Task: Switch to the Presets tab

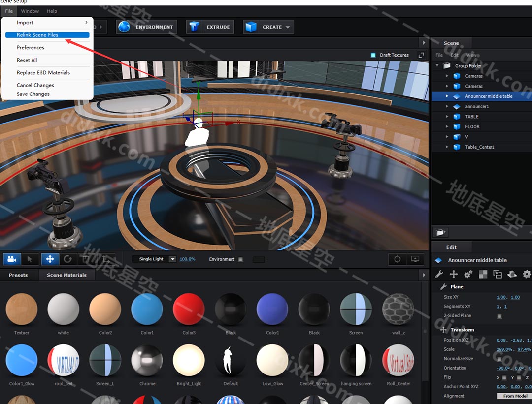Action: 18,275
